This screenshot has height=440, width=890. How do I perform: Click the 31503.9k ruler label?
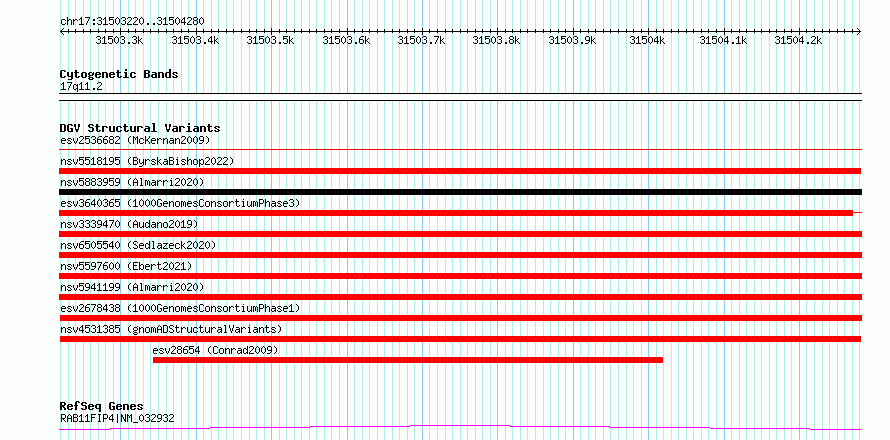pyautogui.click(x=572, y=40)
